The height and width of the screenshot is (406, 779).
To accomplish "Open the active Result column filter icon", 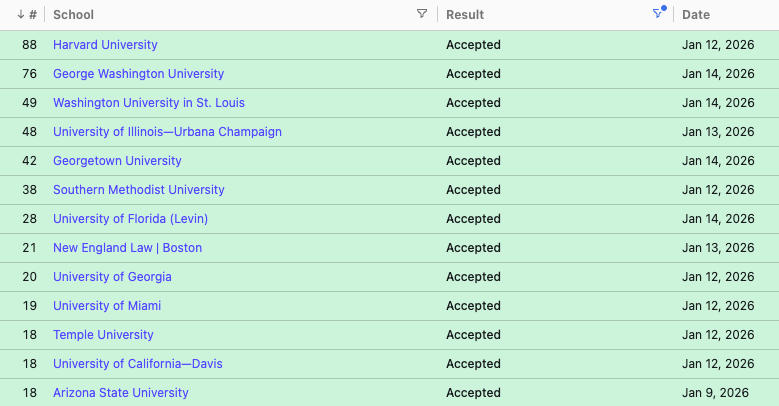I will [658, 13].
